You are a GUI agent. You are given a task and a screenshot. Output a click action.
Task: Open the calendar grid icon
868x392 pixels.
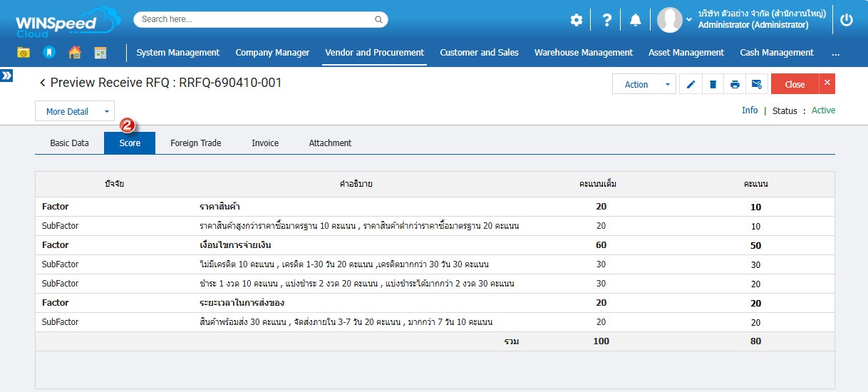[x=100, y=53]
